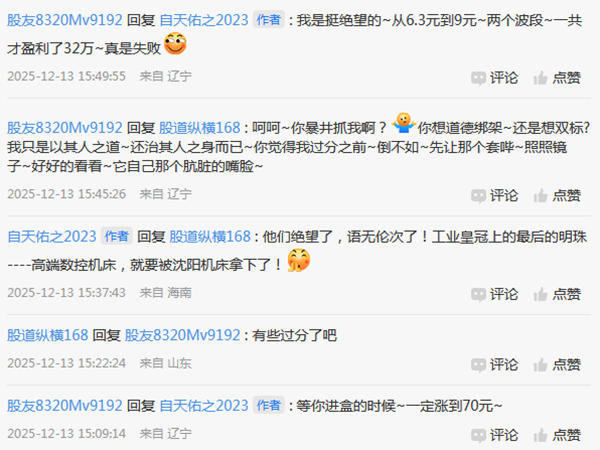Open 股道纵横168 username in fourth comment
The width and height of the screenshot is (600, 450).
pyautogui.click(x=48, y=335)
